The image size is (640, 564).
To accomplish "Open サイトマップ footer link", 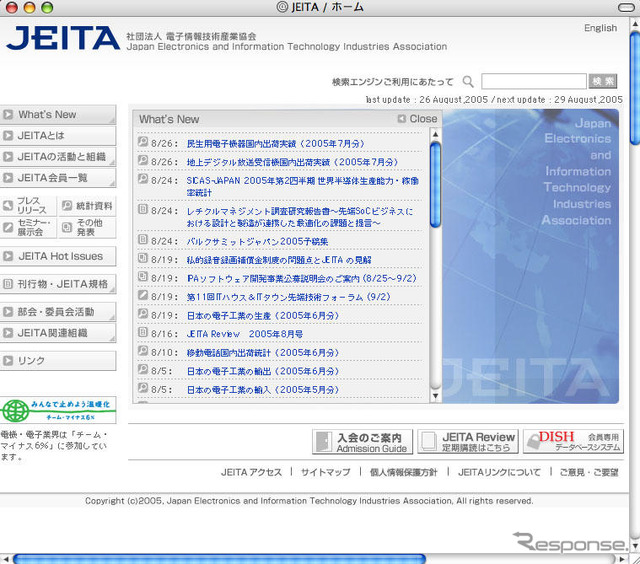I will [326, 473].
